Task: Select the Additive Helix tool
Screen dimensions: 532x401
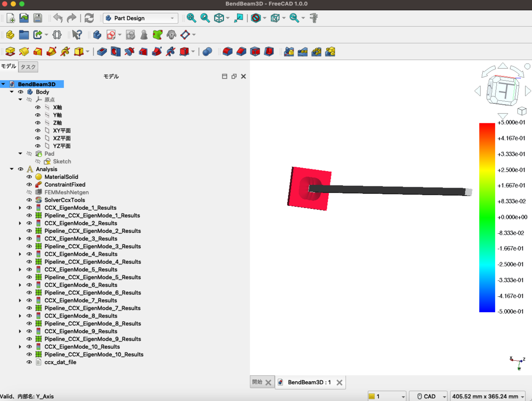Action: [65, 51]
